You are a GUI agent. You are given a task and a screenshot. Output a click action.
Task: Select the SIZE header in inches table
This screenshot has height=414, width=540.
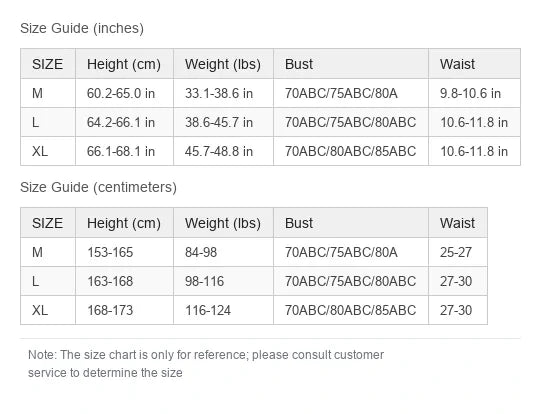48,64
